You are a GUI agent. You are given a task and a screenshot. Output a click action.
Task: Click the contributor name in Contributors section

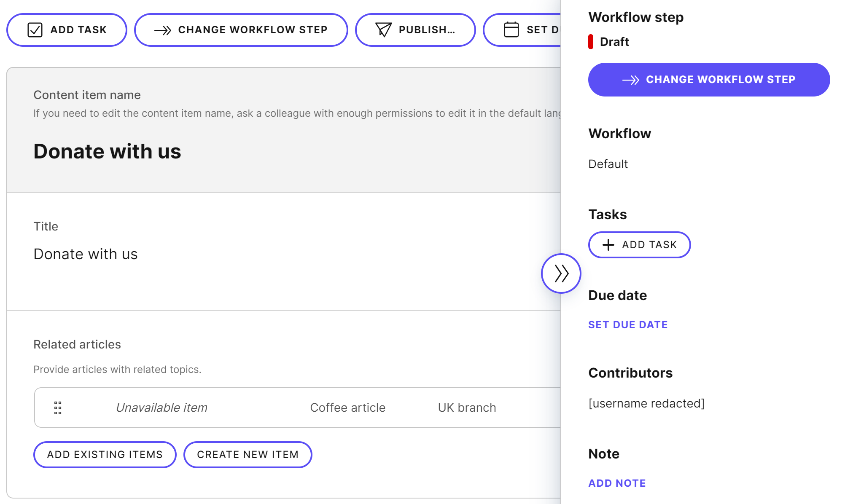pyautogui.click(x=646, y=403)
